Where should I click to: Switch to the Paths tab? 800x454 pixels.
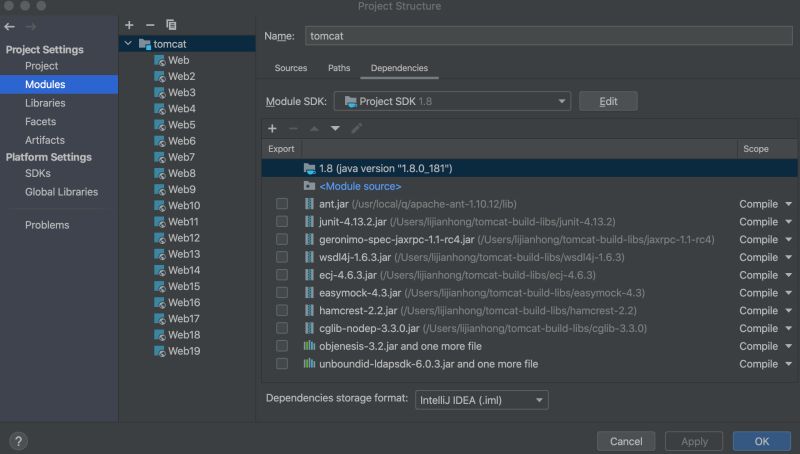click(x=339, y=68)
